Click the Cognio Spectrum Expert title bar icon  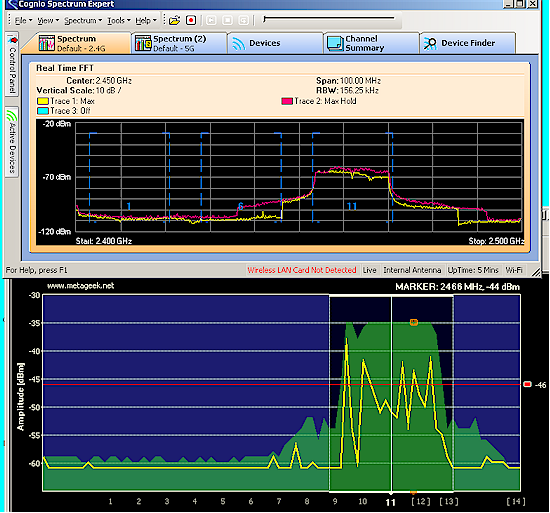12,4
